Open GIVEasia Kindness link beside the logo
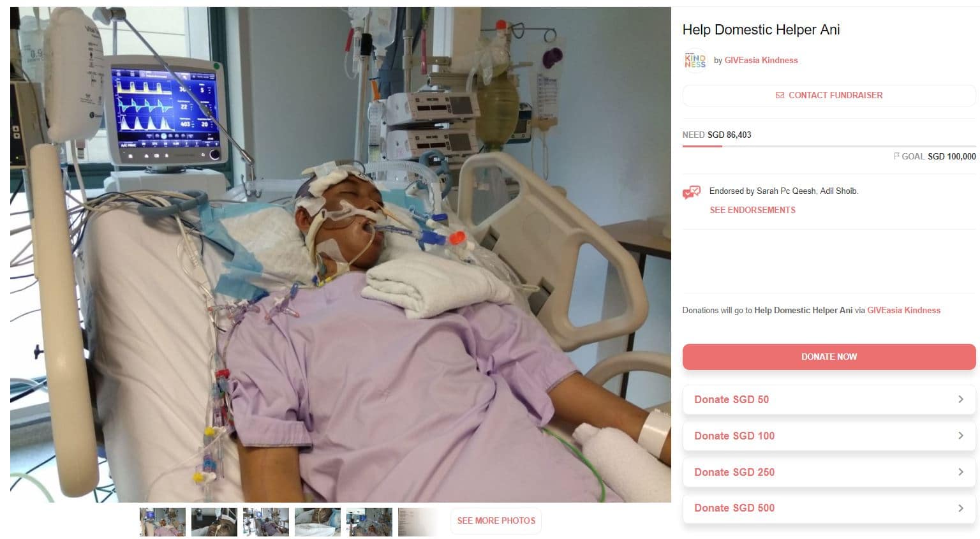Image resolution: width=980 pixels, height=539 pixels. 761,61
